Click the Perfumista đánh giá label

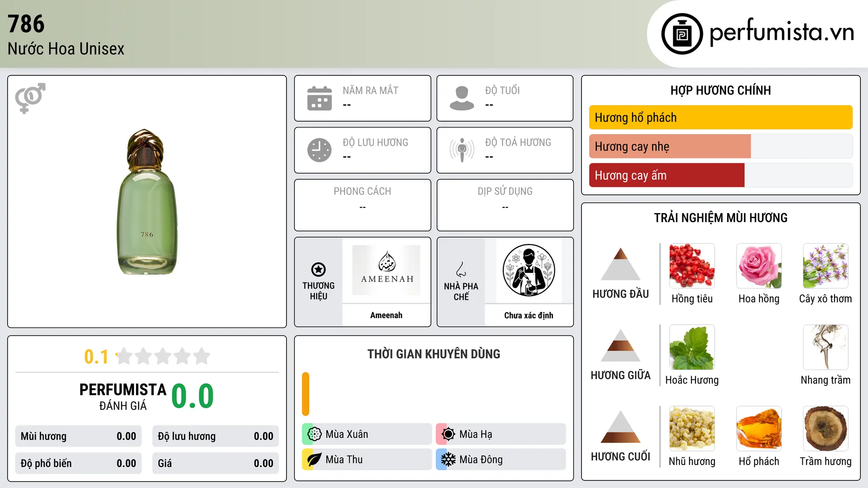[123, 396]
